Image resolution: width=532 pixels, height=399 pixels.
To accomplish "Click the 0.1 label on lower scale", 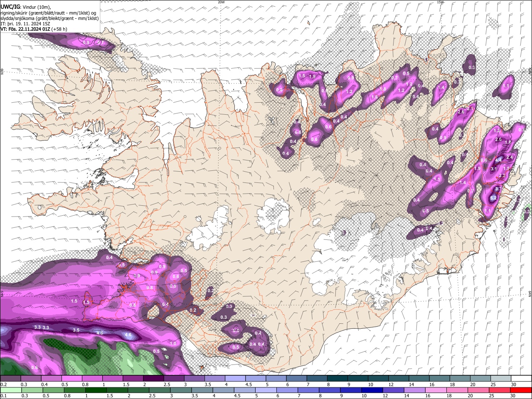I will [3, 396].
